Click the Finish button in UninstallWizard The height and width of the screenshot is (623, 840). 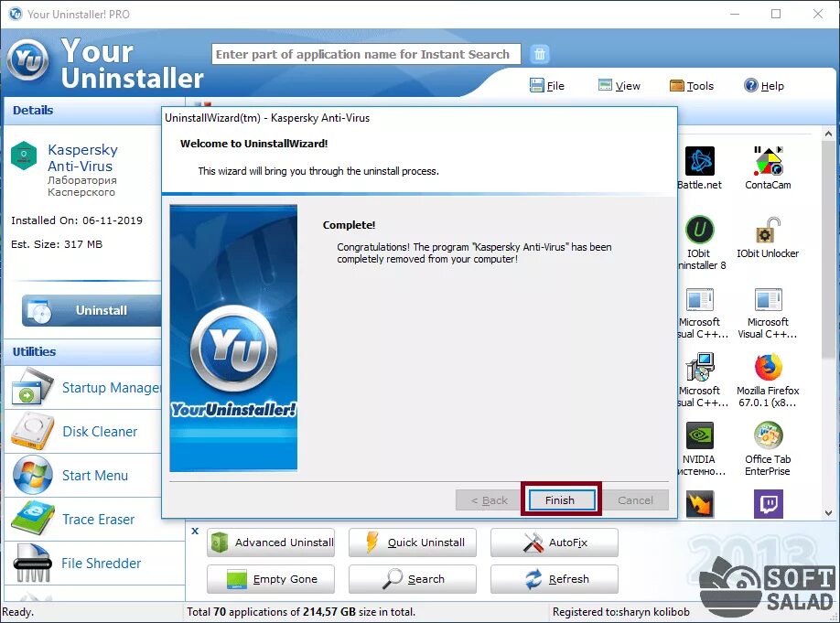pos(562,499)
